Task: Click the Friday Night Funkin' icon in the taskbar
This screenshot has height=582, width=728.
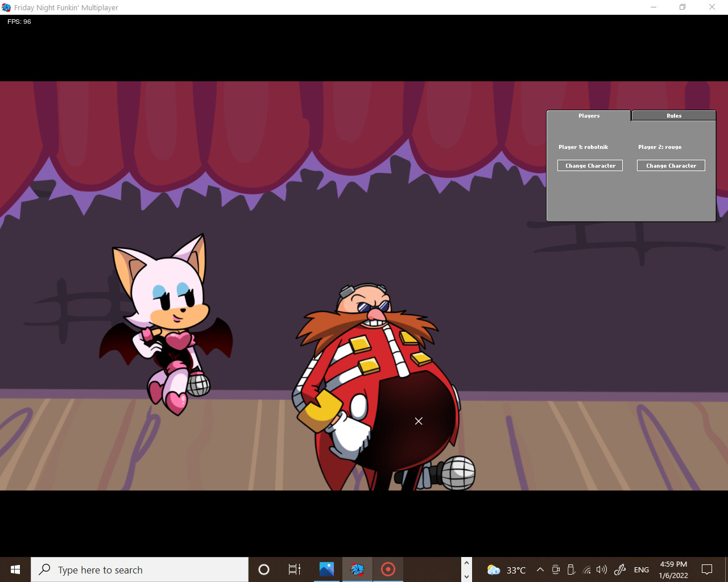Action: click(x=357, y=569)
